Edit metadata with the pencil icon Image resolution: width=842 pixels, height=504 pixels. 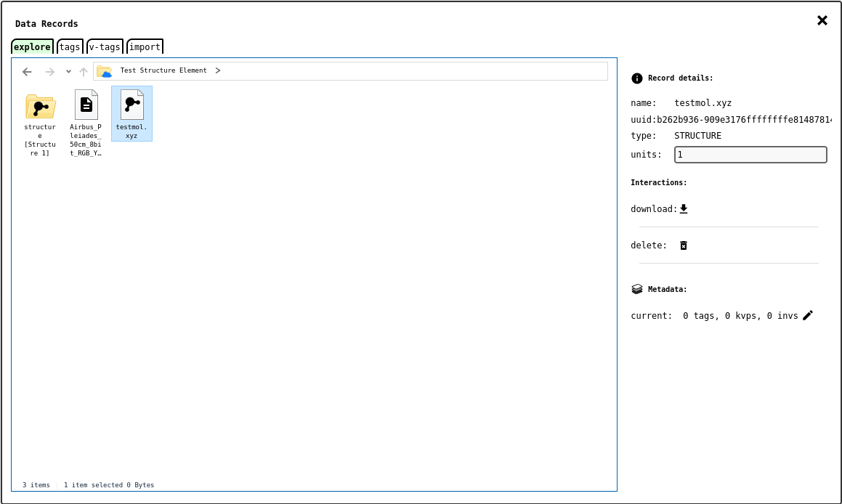click(808, 315)
